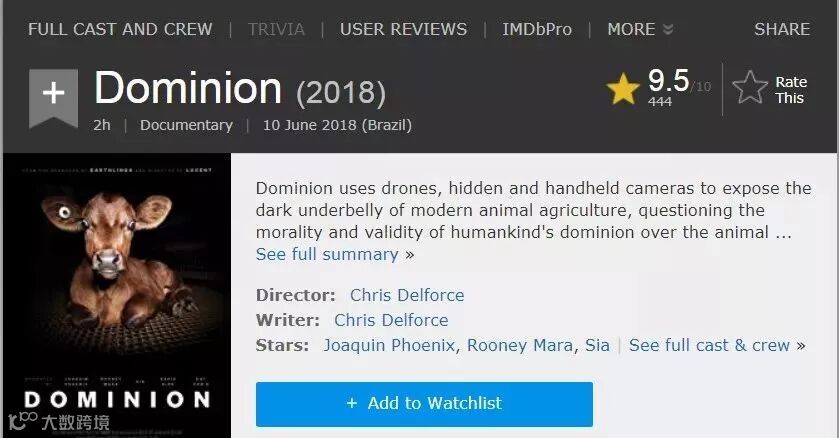Image resolution: width=839 pixels, height=438 pixels.
Task: Open Joaquin Phoenix's profile
Action: 389,345
